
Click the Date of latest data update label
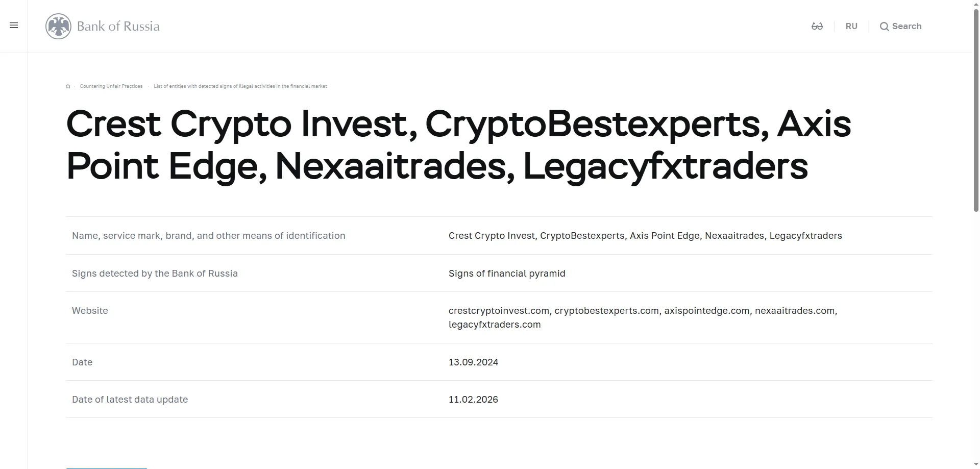click(130, 400)
